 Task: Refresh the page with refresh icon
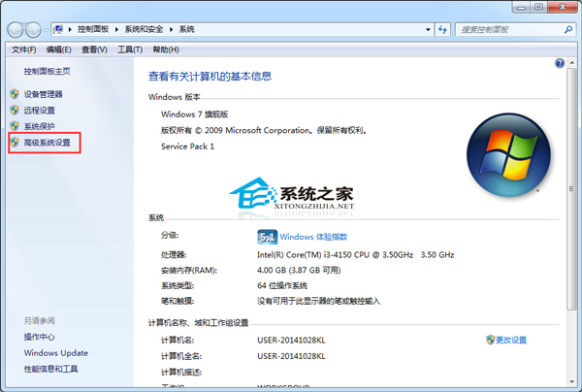coord(442,29)
